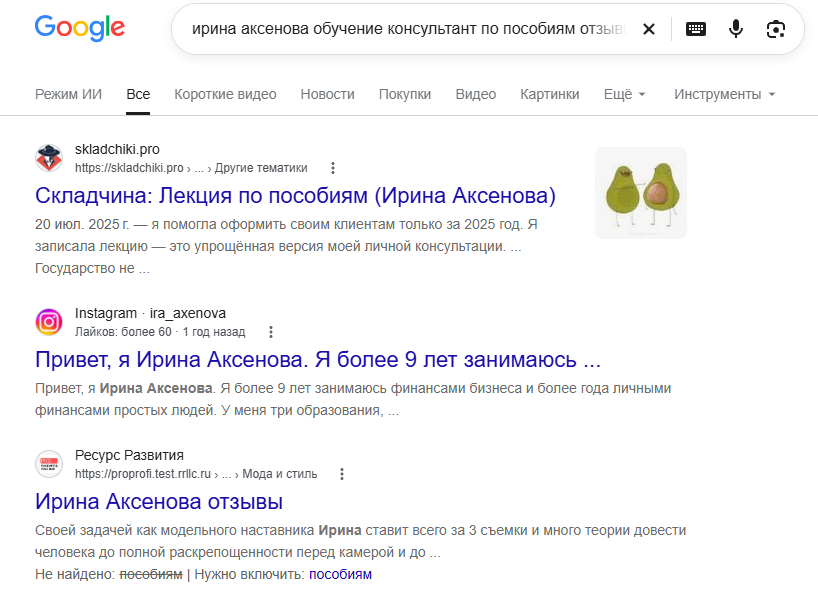
Task: Open Привет, я Ирина Аксенова result
Action: click(x=318, y=360)
